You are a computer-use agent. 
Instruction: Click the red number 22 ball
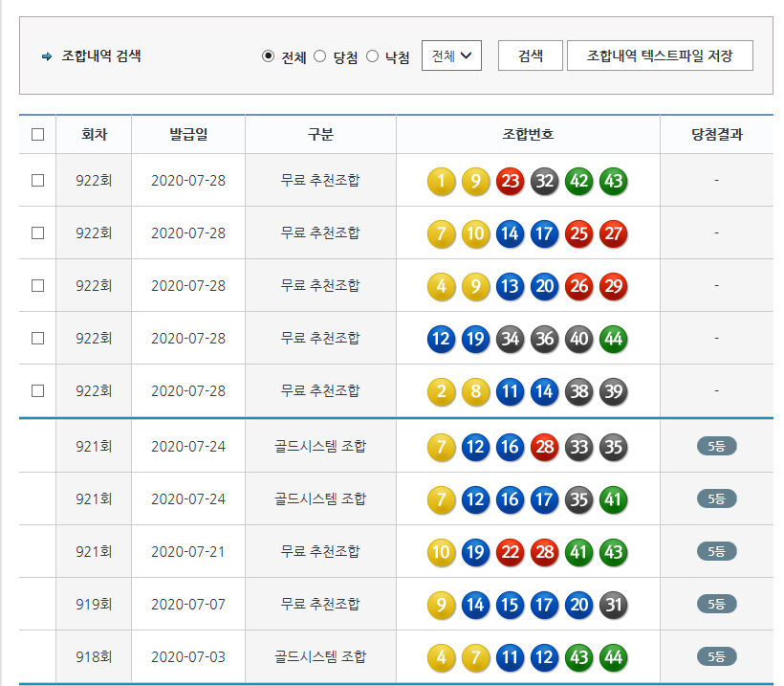(x=511, y=552)
